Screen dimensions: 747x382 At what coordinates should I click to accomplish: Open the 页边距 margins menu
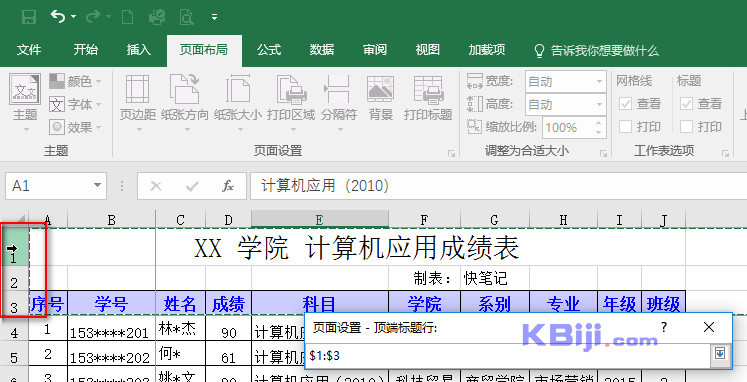click(137, 101)
